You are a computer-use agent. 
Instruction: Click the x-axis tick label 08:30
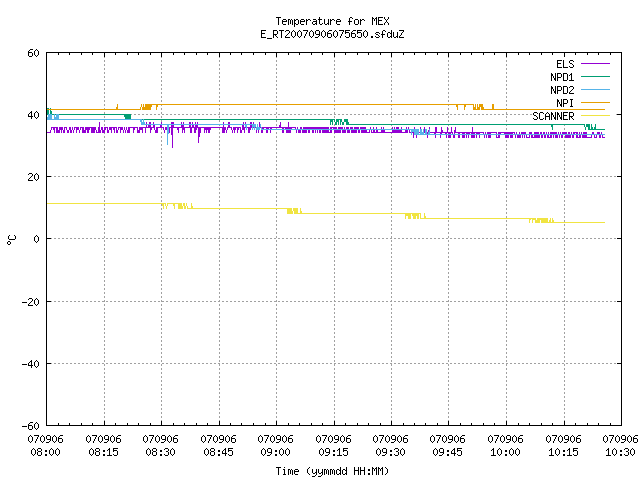(160, 452)
